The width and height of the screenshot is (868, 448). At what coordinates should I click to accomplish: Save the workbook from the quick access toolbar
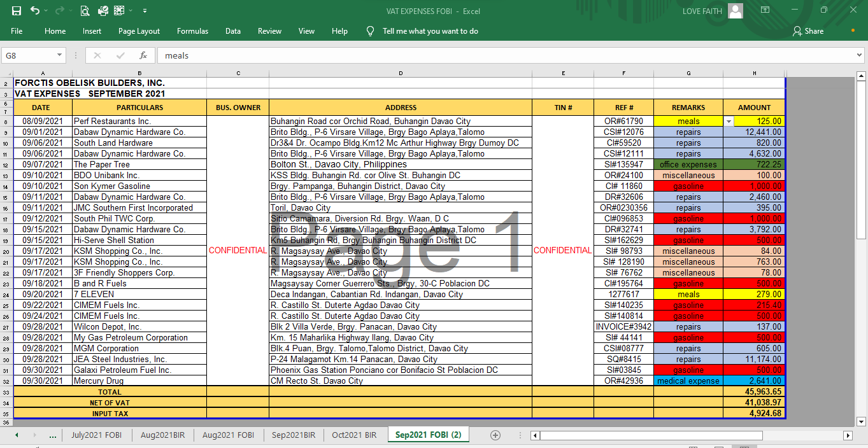point(16,11)
